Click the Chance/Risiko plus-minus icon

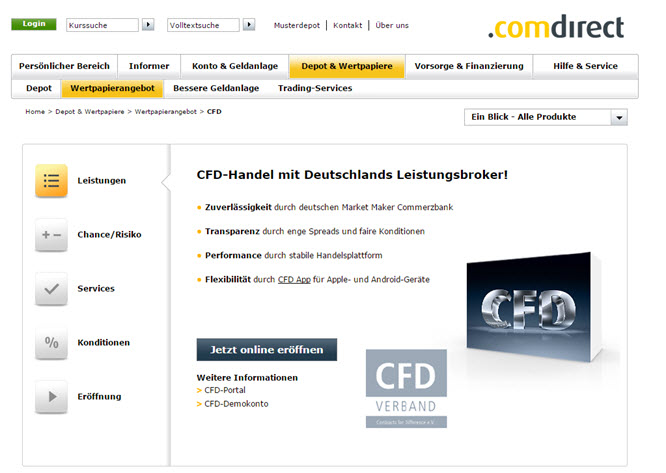tap(51, 234)
